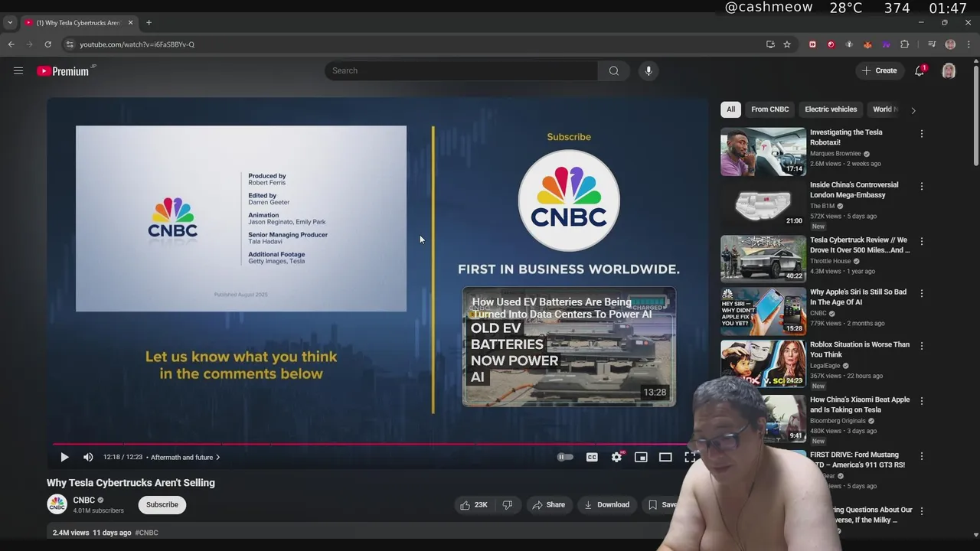
Task: Select the From CNBC filter chip
Action: pyautogui.click(x=769, y=109)
